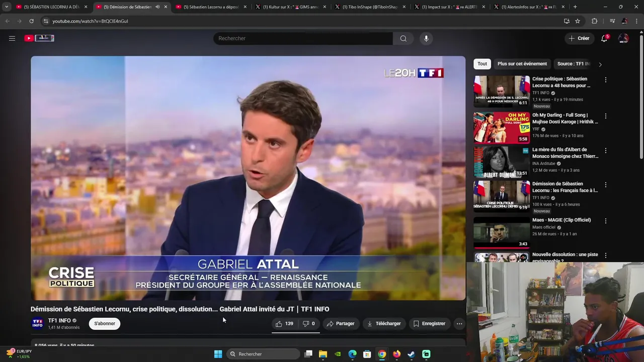This screenshot has width=644, height=362.
Task: Open Steam from the taskbar
Action: pos(411,354)
